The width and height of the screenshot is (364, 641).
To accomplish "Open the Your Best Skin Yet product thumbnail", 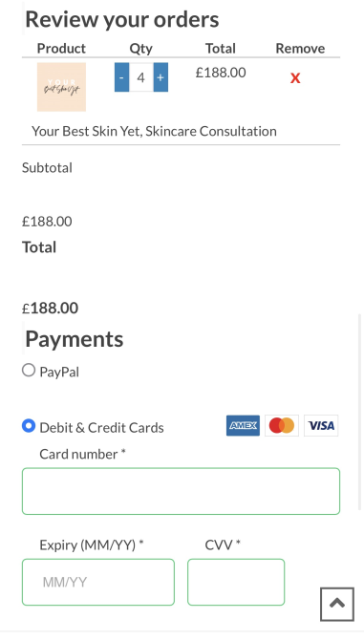I will (x=61, y=87).
